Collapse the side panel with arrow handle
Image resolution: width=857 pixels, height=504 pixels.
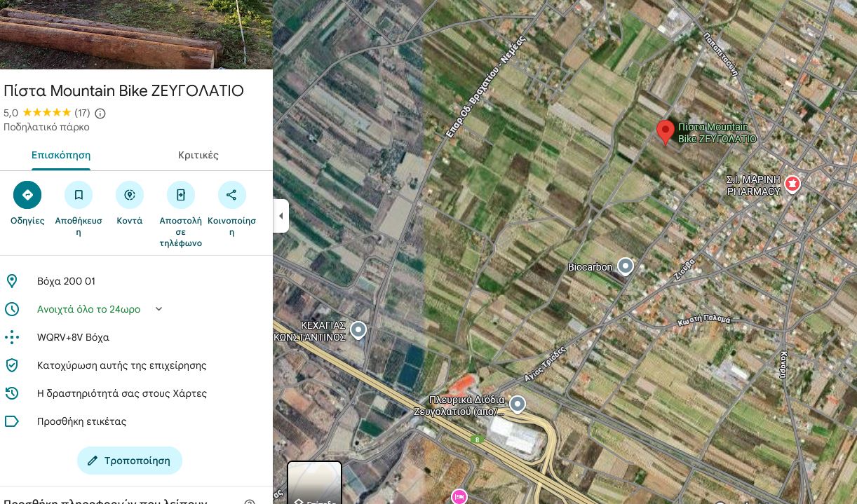(x=281, y=216)
